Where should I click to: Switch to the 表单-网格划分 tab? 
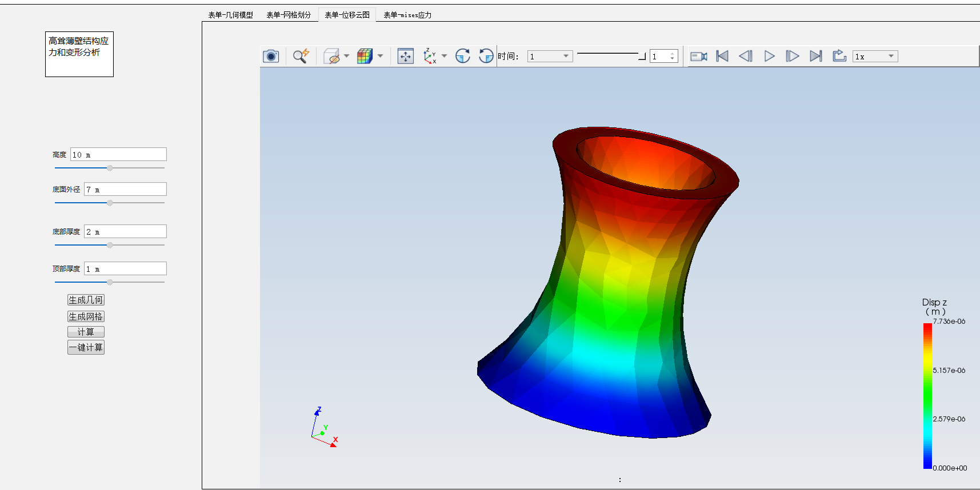point(289,15)
